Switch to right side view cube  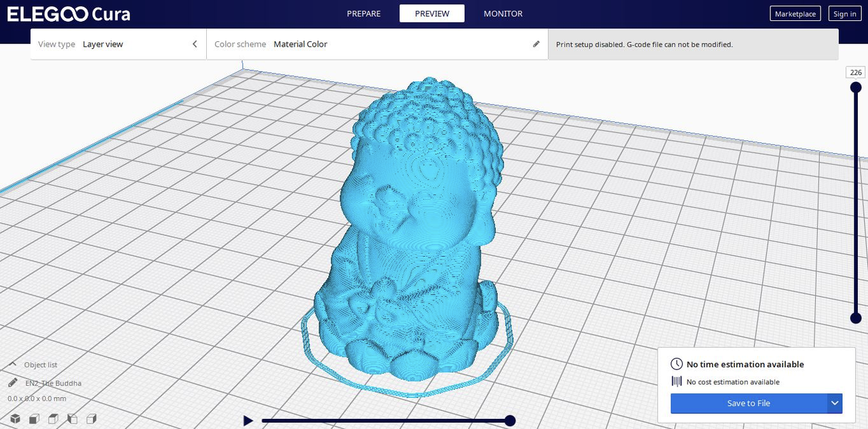[x=92, y=419]
